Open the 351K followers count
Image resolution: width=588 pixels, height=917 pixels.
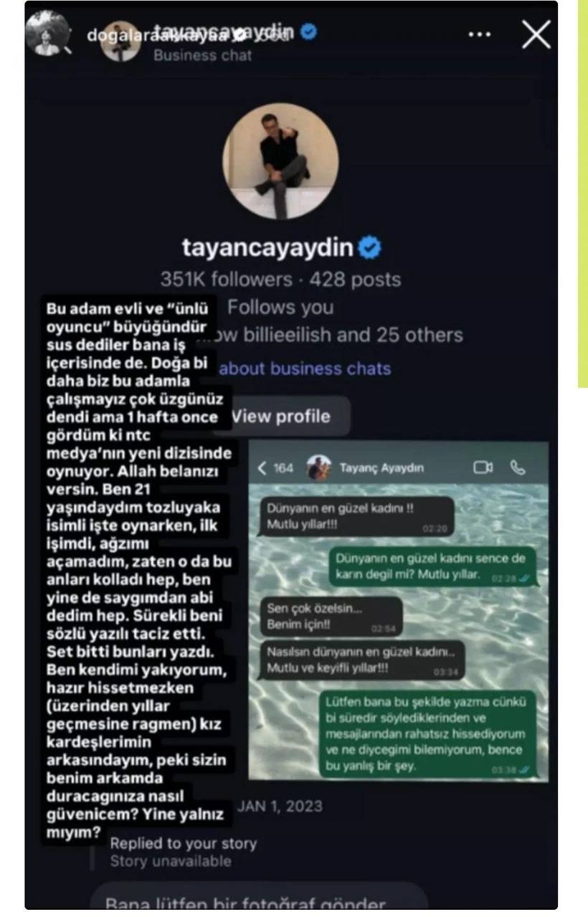[x=226, y=280]
